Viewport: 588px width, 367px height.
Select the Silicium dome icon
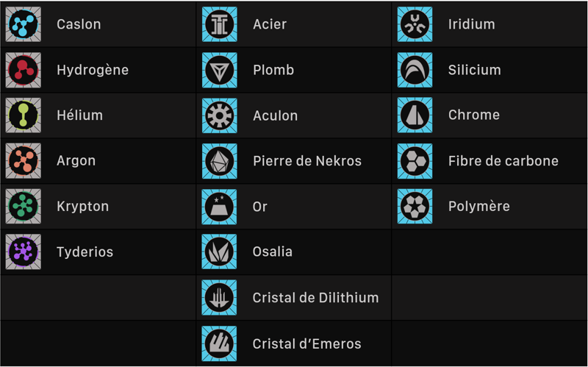coord(415,70)
